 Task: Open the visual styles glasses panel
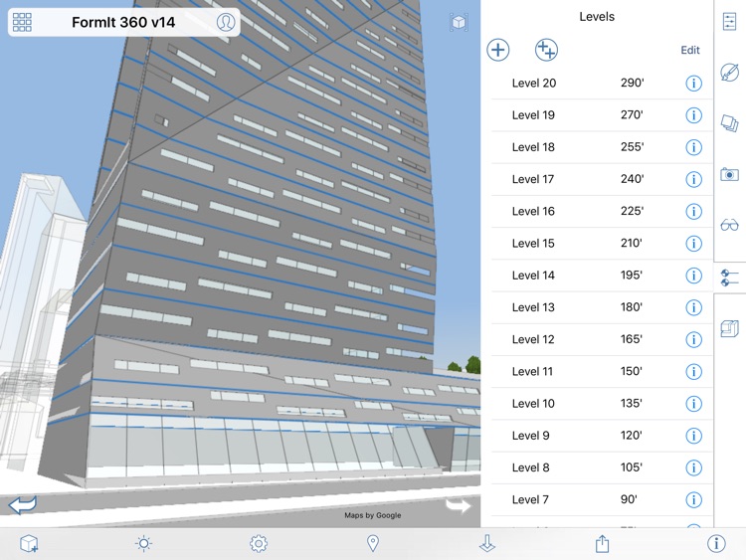pyautogui.click(x=729, y=225)
